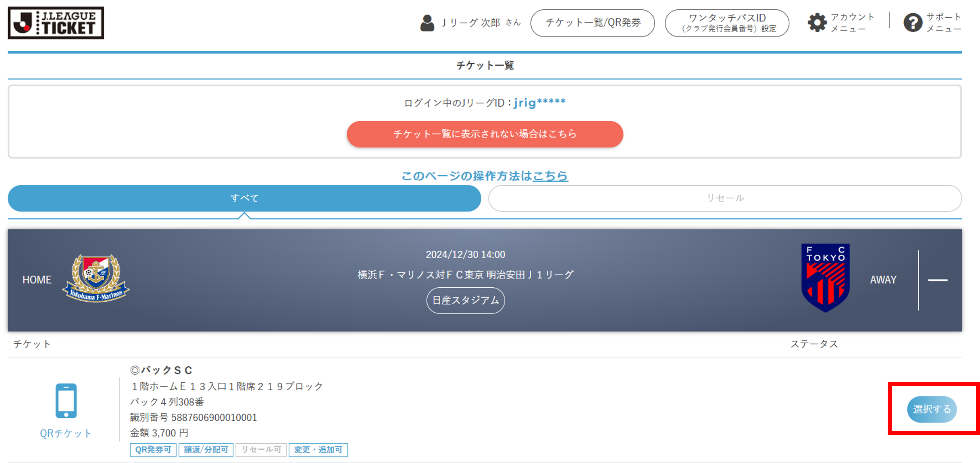The width and height of the screenshot is (980, 463).
Task: Click the smartphone QR ticket icon
Action: (66, 401)
